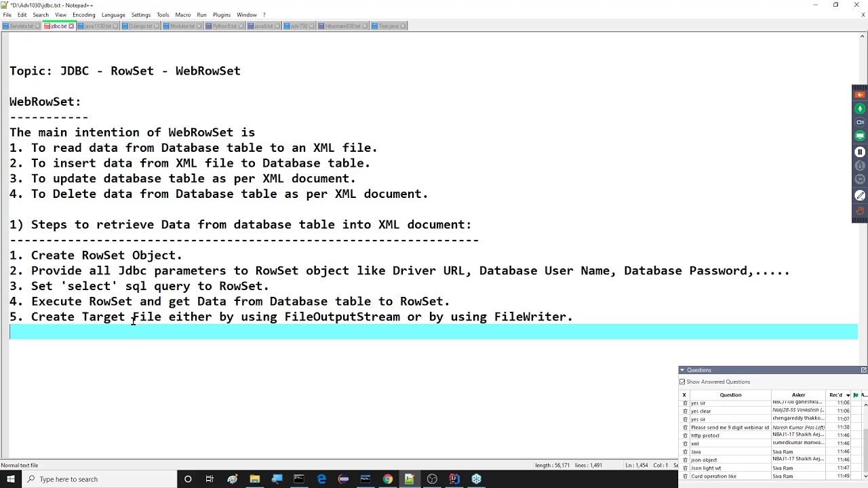Viewport: 868px width, 488px height.
Task: Open Edge browser from the taskbar
Action: [x=321, y=479]
